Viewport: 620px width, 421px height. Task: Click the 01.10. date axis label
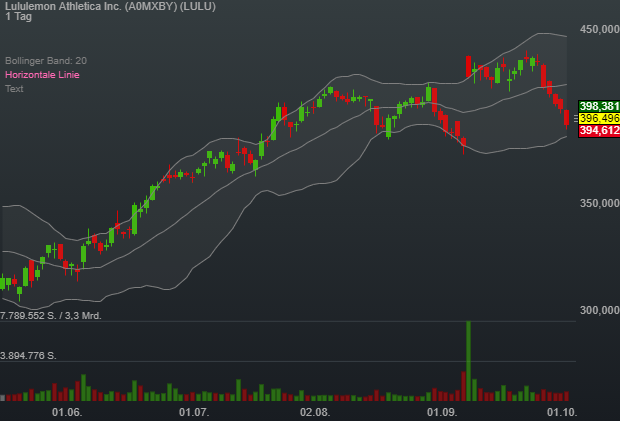click(562, 412)
